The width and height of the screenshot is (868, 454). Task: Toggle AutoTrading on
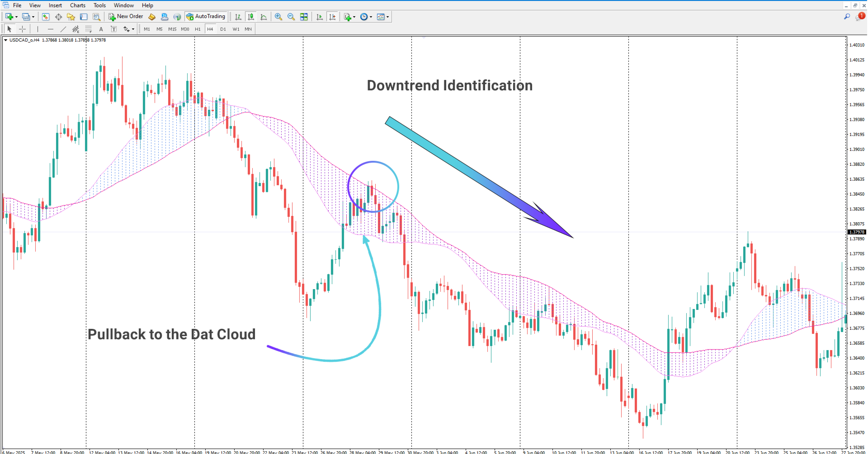point(206,16)
